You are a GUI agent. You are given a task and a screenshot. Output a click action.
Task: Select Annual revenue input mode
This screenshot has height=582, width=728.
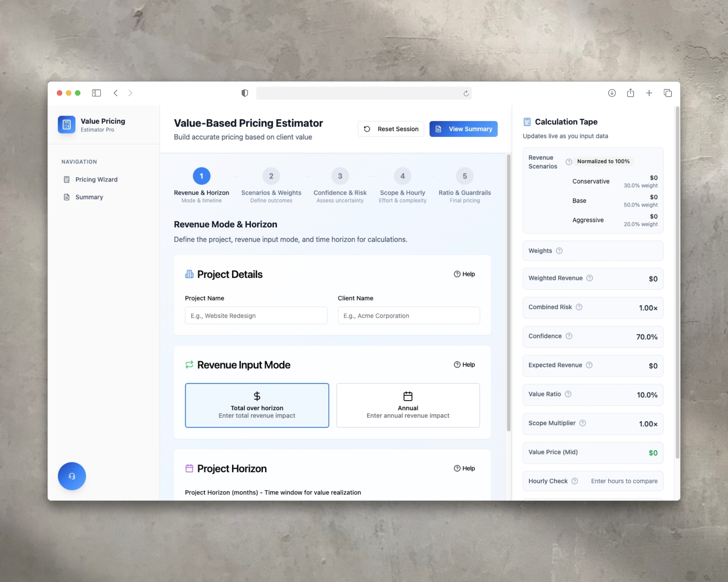pos(408,405)
